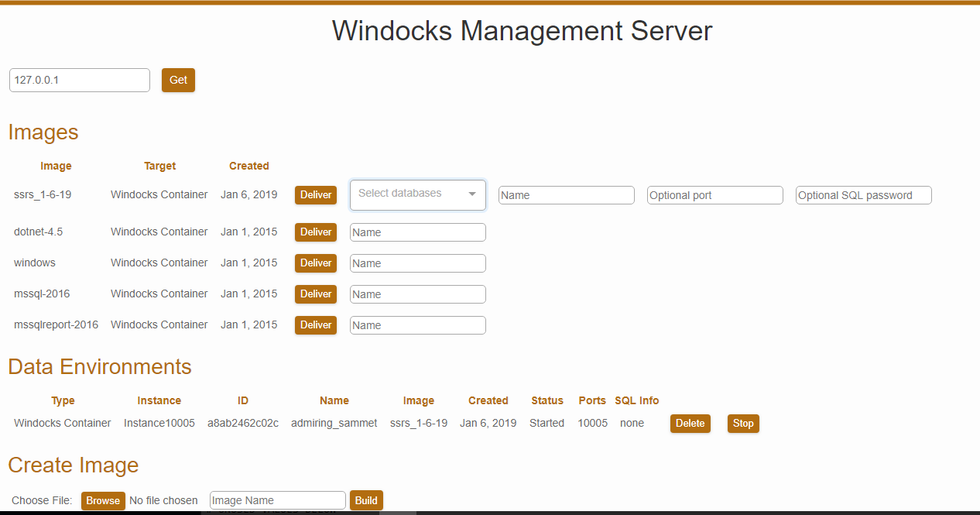This screenshot has height=515, width=980.
Task: Deliver the ssrs_1-6-19 image
Action: click(316, 194)
